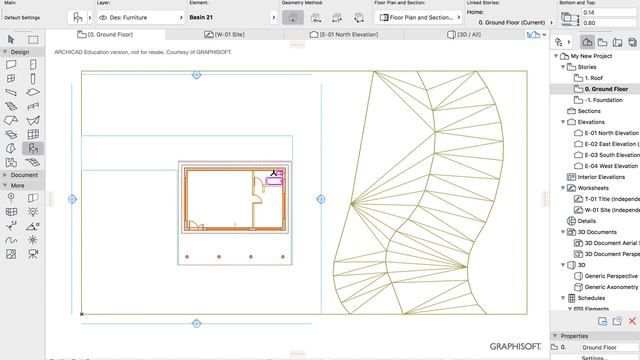Activate the Skylight tool
This screenshot has width=640, height=360.
(11, 134)
